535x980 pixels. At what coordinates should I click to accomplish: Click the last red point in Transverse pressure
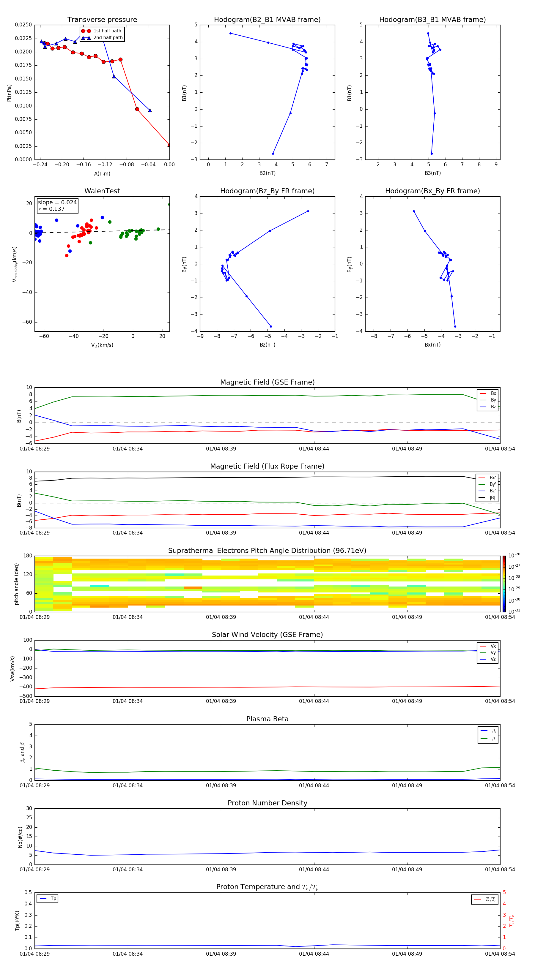pyautogui.click(x=169, y=145)
